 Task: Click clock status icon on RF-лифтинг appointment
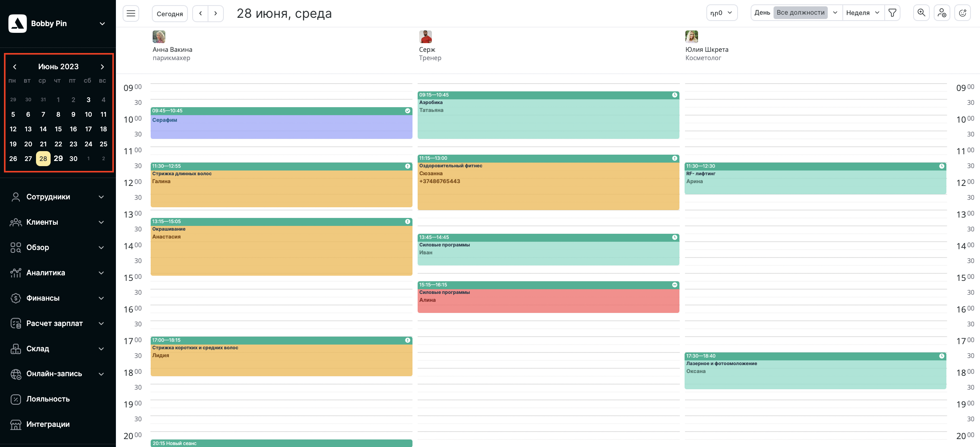click(x=942, y=166)
